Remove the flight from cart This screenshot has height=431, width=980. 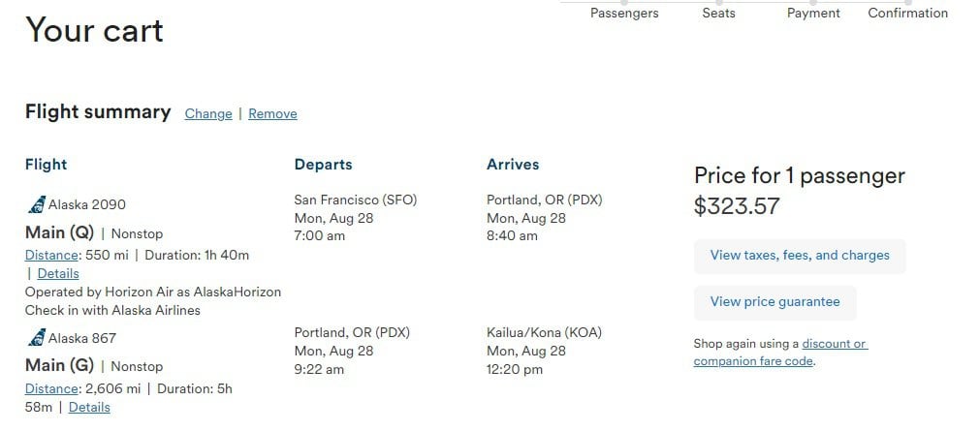coord(272,113)
